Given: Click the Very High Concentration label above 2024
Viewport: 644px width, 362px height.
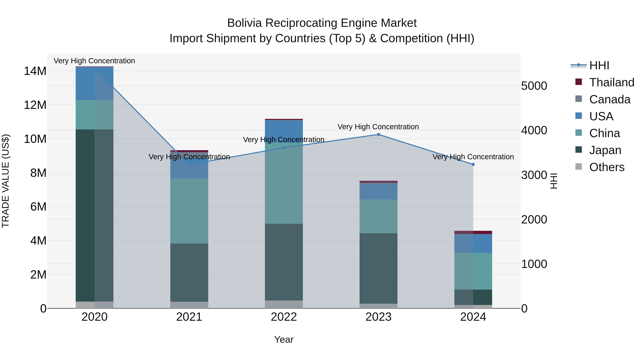Looking at the screenshot, I should click(473, 157).
